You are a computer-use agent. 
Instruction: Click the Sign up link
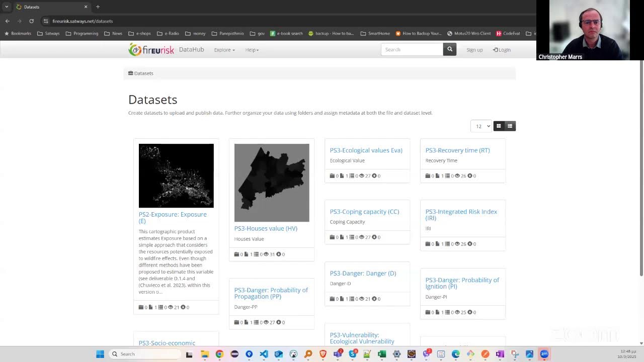[x=474, y=50]
